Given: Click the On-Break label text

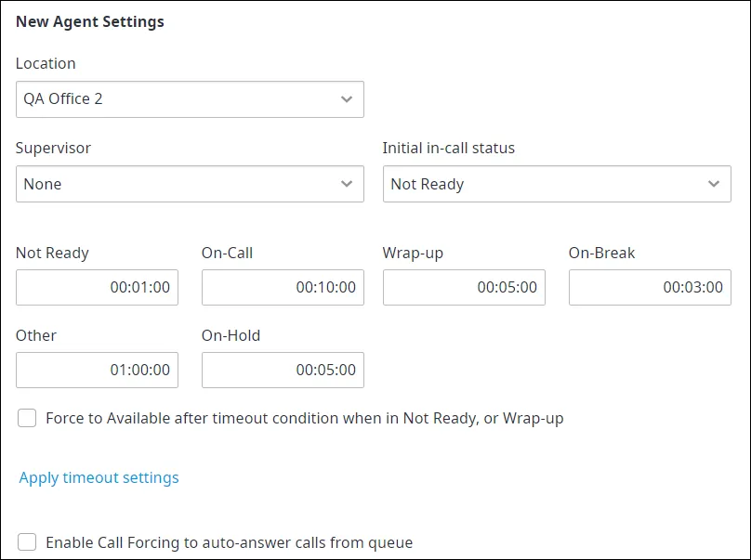Looking at the screenshot, I should [601, 253].
